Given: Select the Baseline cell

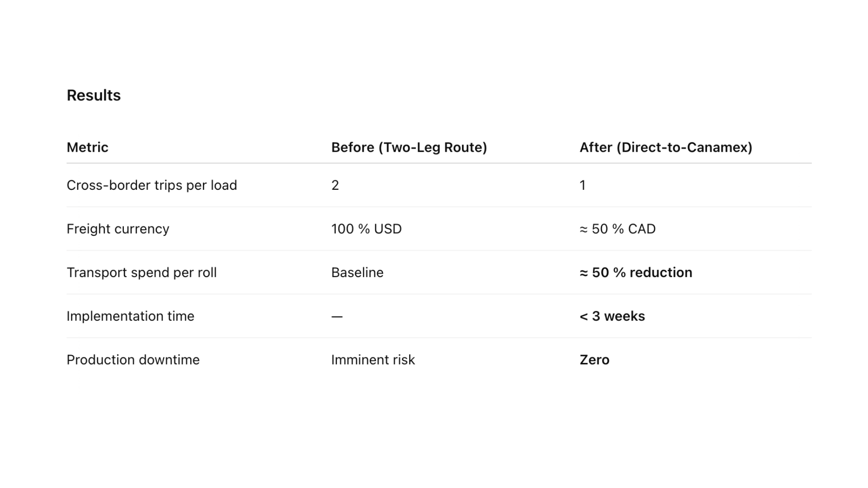Looking at the screenshot, I should (x=357, y=272).
